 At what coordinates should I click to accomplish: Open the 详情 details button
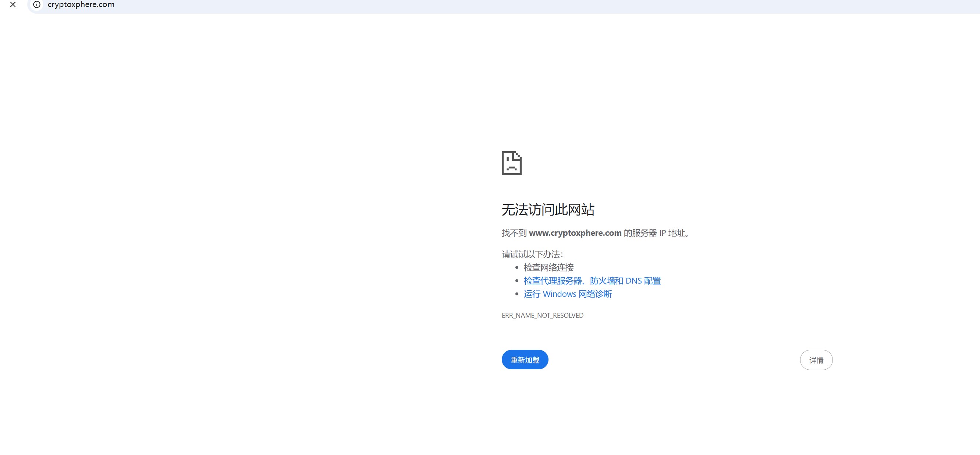[816, 360]
